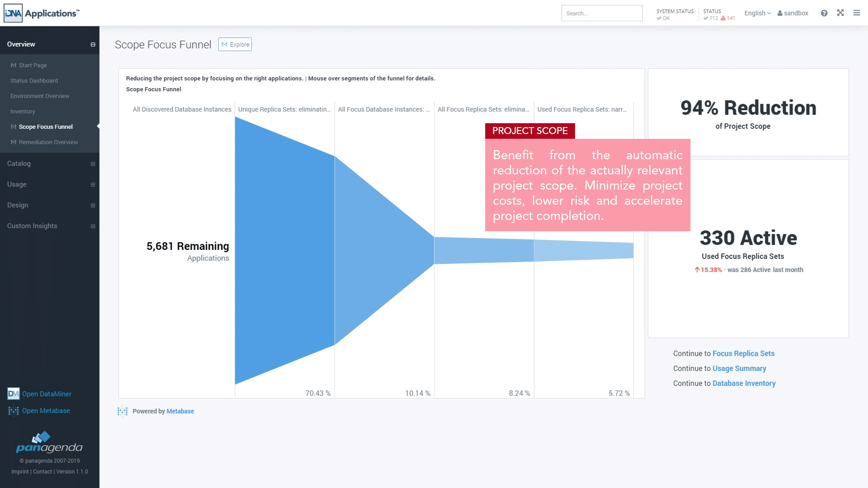Click the Metabase dots icon in sidebar
The image size is (868, 488).
[x=13, y=410]
